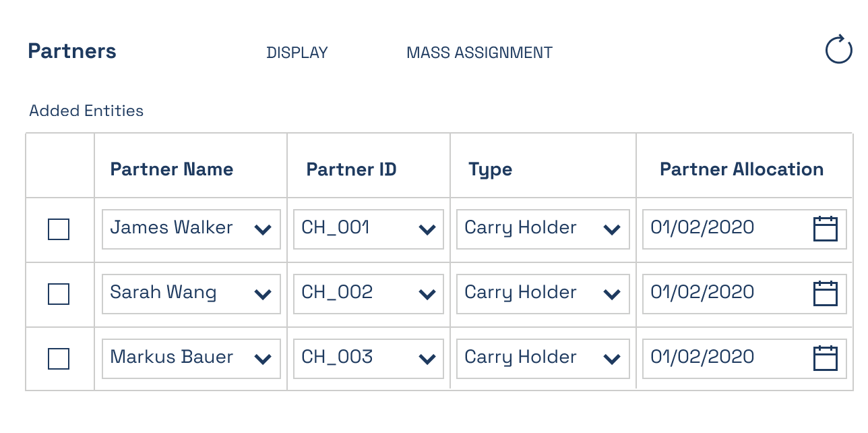This screenshot has width=868, height=433.
Task: Select the Sarah Wang row checkbox
Action: tap(59, 294)
